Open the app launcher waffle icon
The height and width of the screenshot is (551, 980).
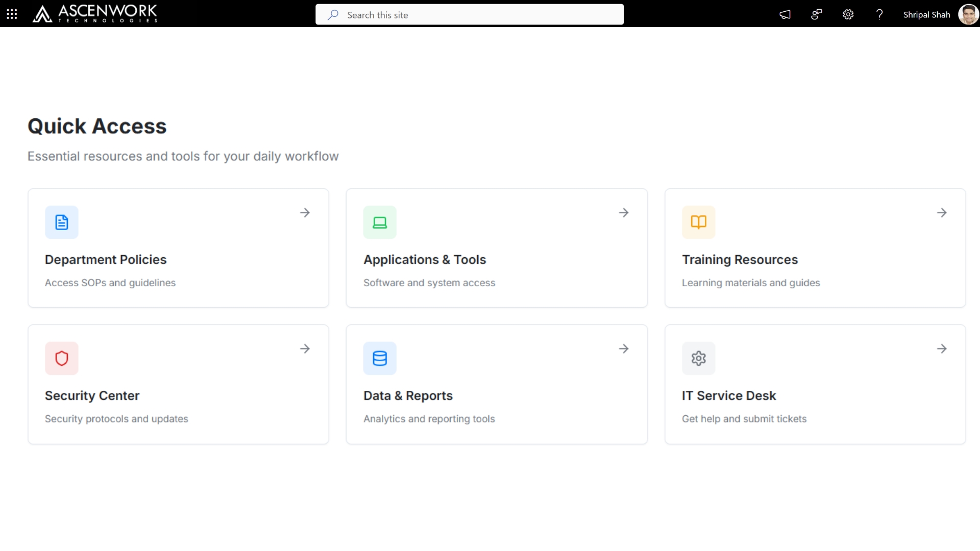[x=12, y=14]
